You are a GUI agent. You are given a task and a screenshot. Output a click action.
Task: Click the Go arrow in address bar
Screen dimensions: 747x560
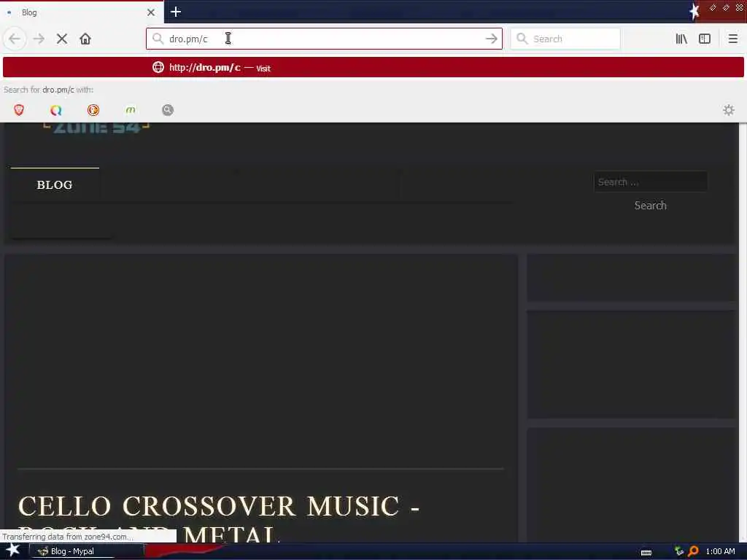pos(491,39)
